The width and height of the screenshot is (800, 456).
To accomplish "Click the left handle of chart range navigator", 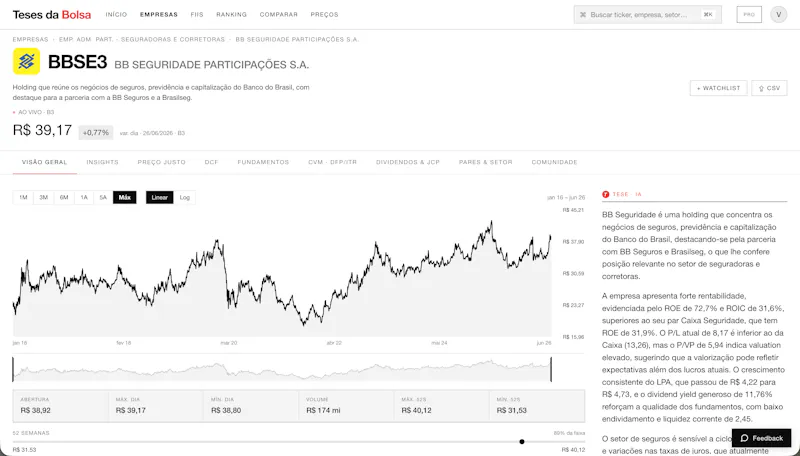I will (13, 369).
